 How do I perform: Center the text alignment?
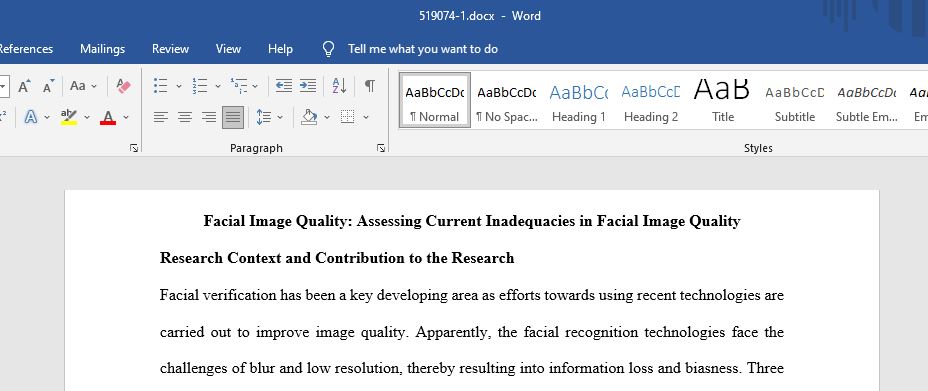pyautogui.click(x=185, y=117)
